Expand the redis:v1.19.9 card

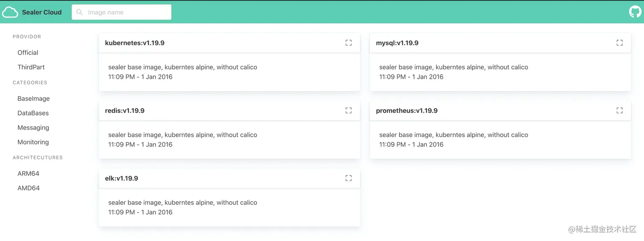point(348,110)
